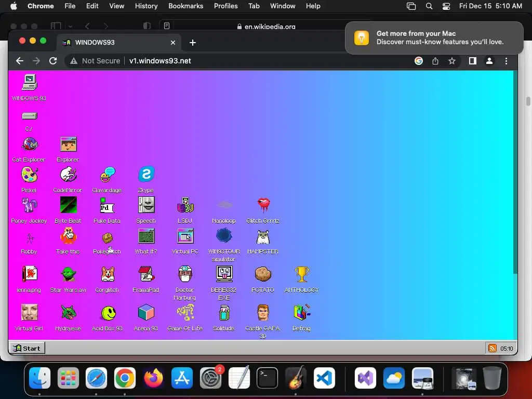532x399 pixels.
Task: Open the Bookmarks menu
Action: [186, 6]
